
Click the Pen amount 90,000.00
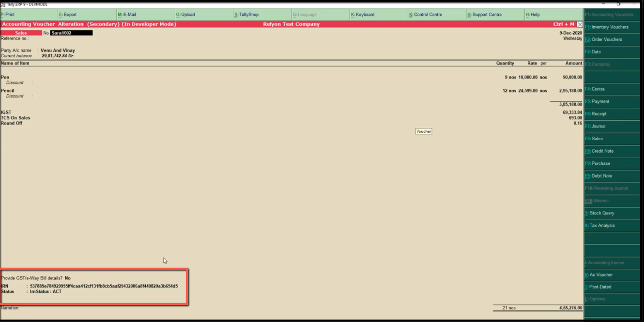(x=572, y=77)
